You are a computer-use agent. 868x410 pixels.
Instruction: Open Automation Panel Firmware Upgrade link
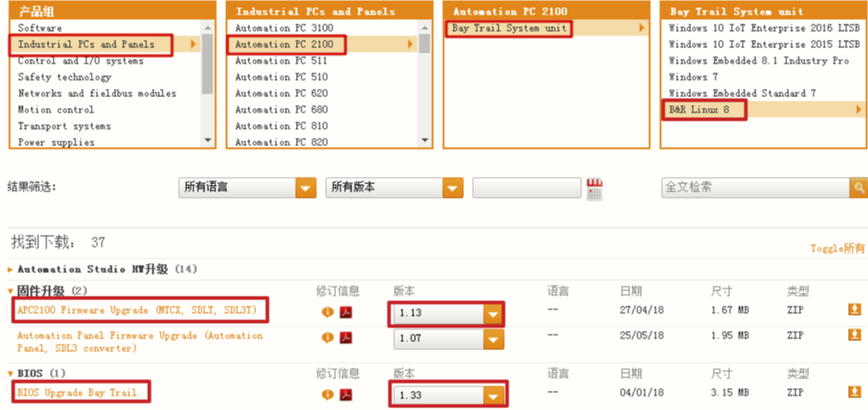pyautogui.click(x=140, y=341)
